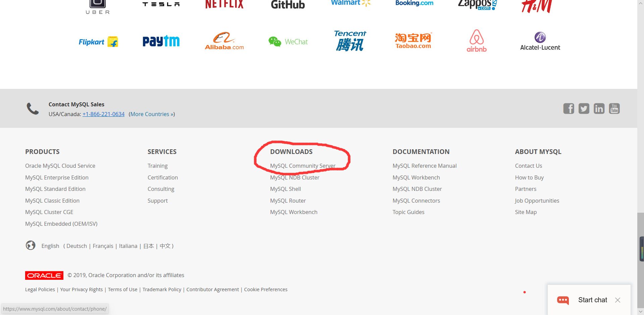Screen dimensions: 644x315
Task: Click the WeChat logo
Action: click(288, 42)
